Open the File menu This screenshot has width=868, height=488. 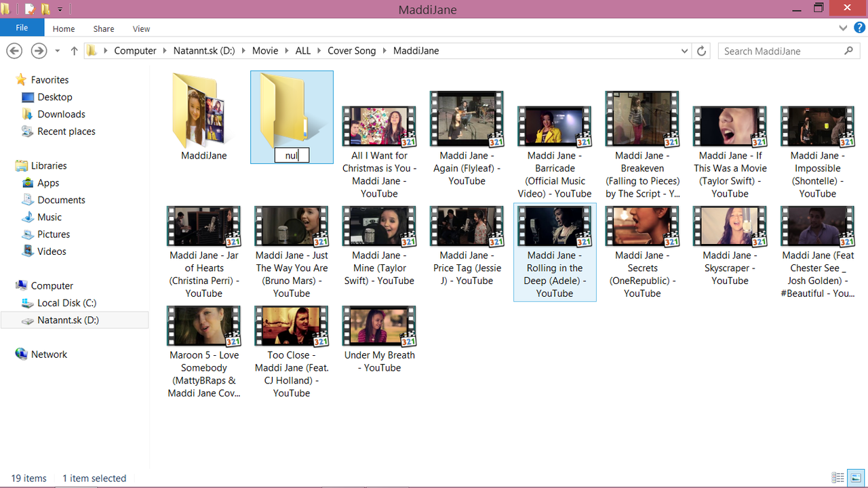point(22,28)
